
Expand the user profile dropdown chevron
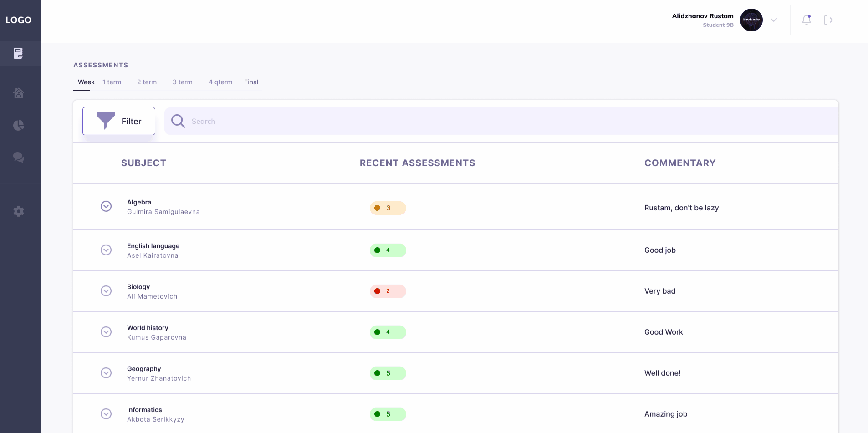point(774,20)
